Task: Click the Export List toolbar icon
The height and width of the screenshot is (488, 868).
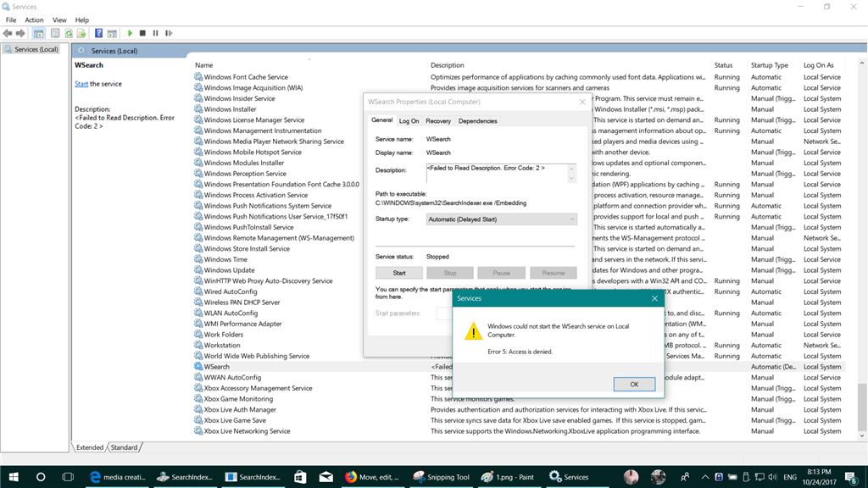Action: [x=81, y=33]
